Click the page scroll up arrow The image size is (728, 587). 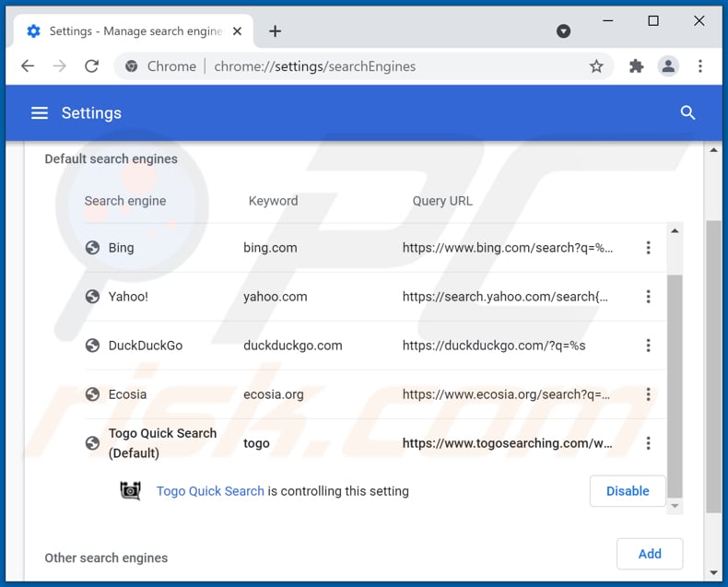point(713,150)
